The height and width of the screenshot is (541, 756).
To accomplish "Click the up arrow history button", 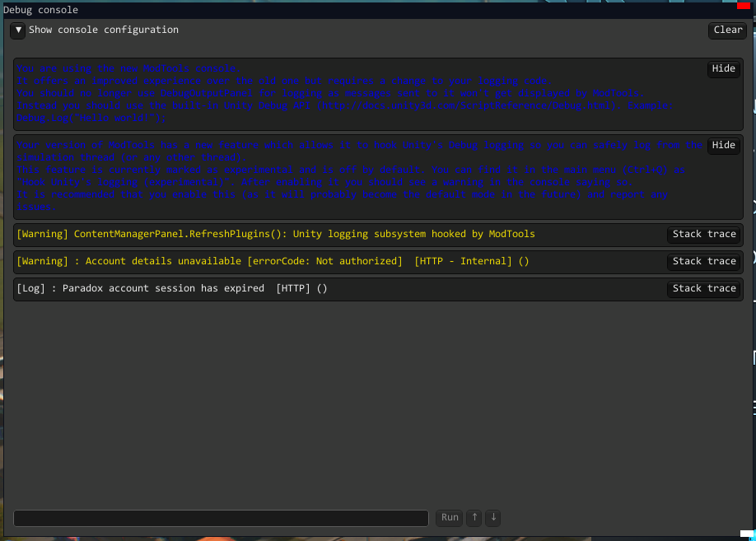I will click(474, 518).
